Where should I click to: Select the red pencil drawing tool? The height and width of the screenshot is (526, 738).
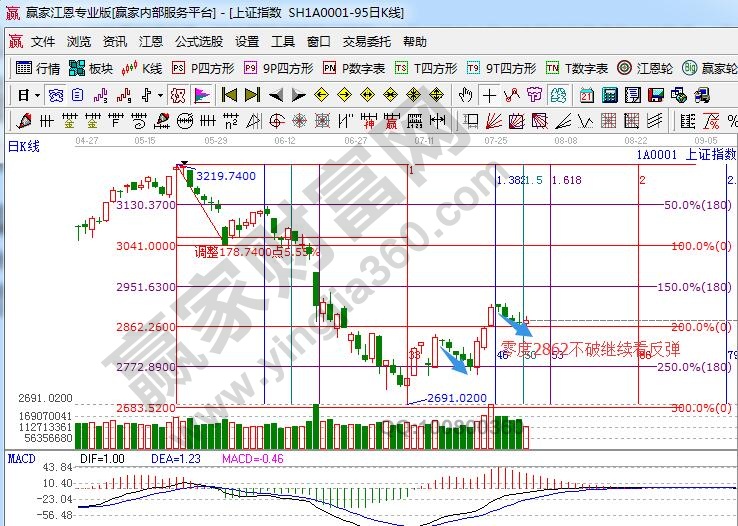tap(24, 121)
